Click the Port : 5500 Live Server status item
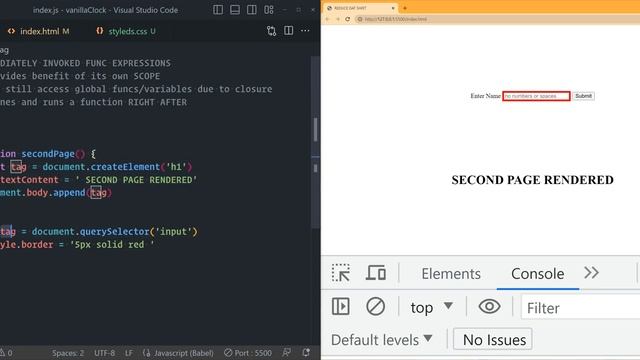This screenshot has height=360, width=640. pyautogui.click(x=248, y=353)
